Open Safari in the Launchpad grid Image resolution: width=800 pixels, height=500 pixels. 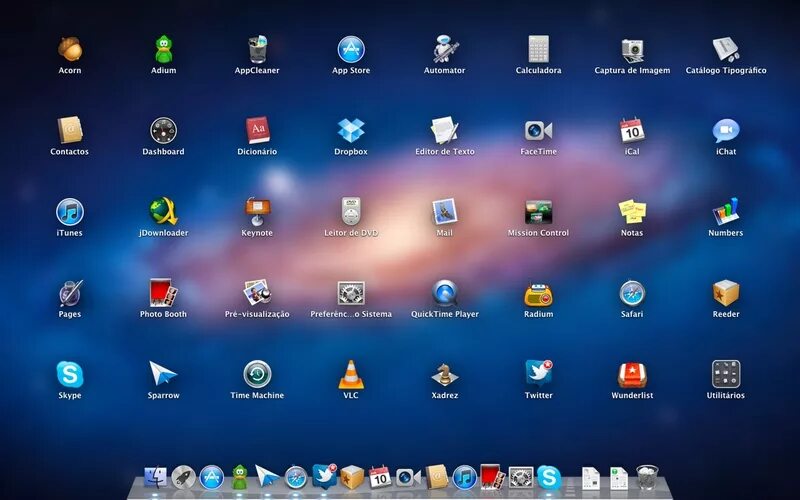coord(632,293)
